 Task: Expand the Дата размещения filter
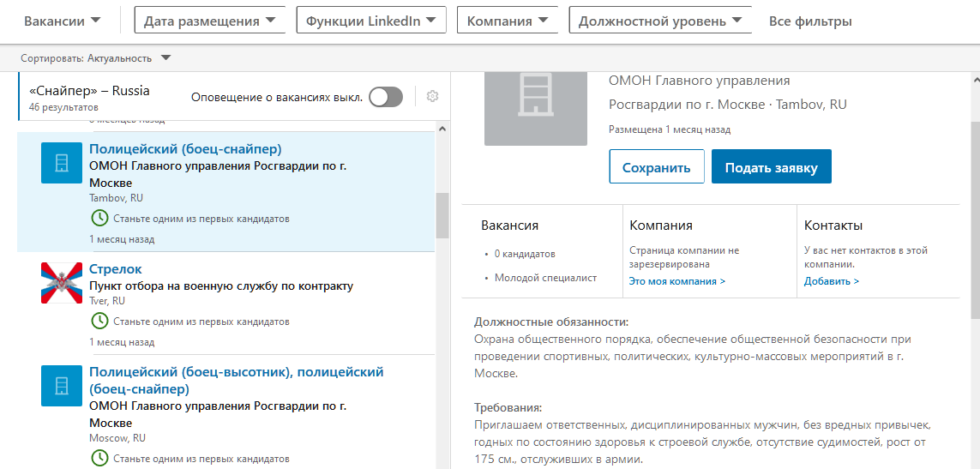tap(210, 21)
